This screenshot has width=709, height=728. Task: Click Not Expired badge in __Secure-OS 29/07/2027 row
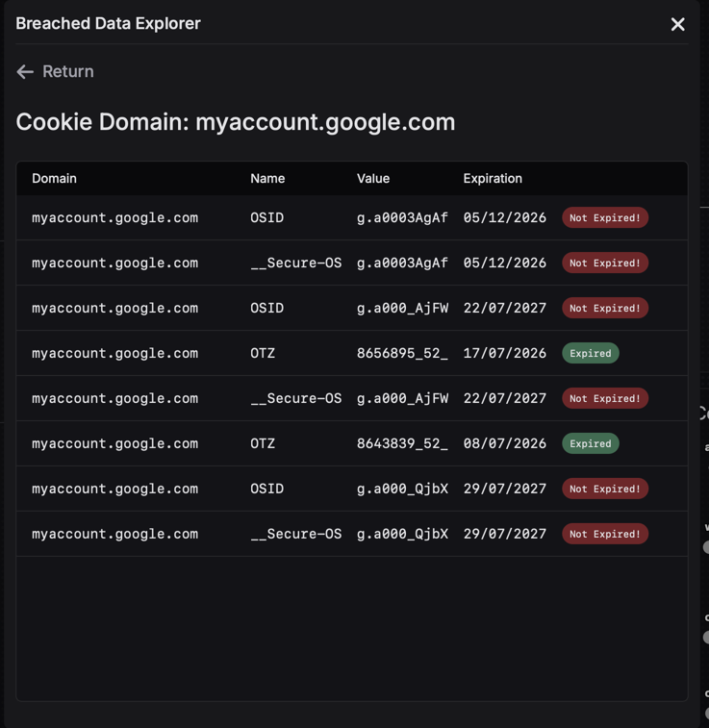click(605, 534)
